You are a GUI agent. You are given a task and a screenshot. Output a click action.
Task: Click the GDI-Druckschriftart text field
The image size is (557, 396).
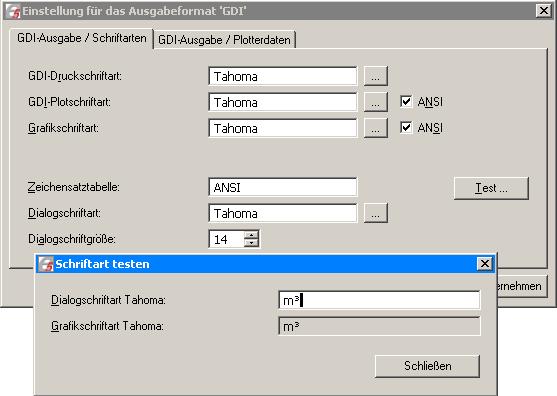click(x=283, y=76)
